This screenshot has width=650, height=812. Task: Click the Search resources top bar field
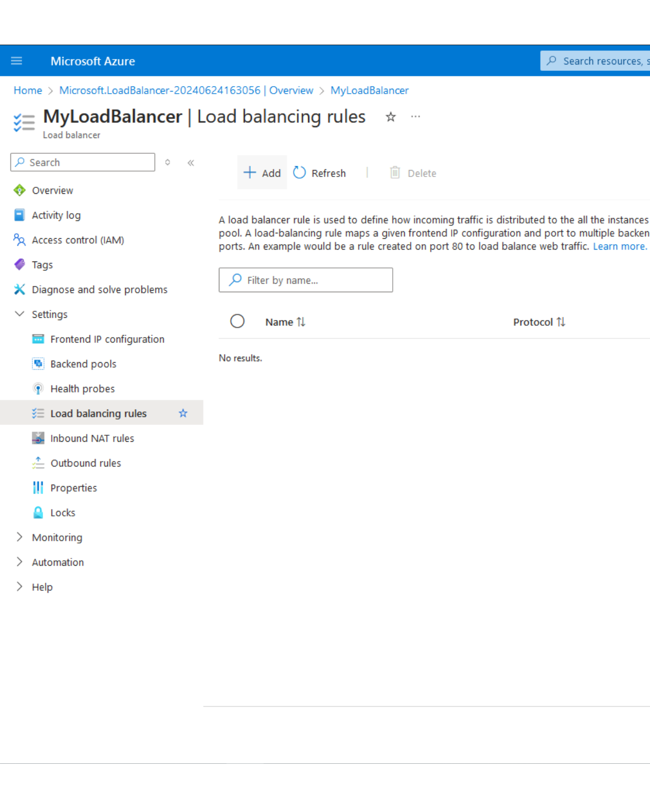pyautogui.click(x=595, y=61)
